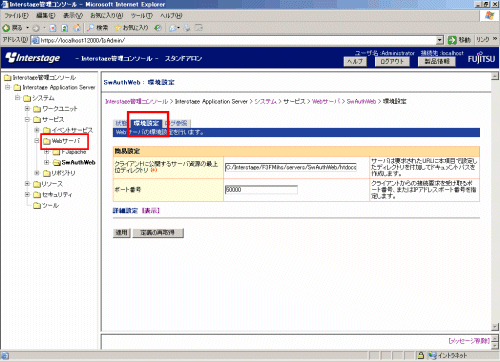This screenshot has width=500, height=362.
Task: Open the 検索 search magnifier icon
Action: pos(90,28)
